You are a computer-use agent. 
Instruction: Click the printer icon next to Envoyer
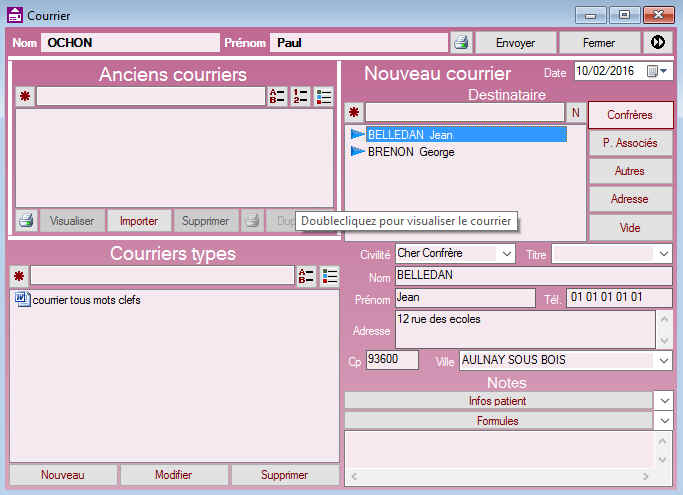point(461,43)
